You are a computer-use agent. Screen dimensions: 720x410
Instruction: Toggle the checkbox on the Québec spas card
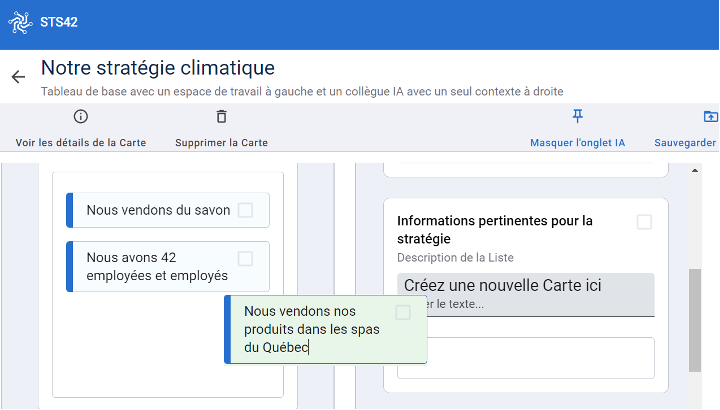point(402,313)
